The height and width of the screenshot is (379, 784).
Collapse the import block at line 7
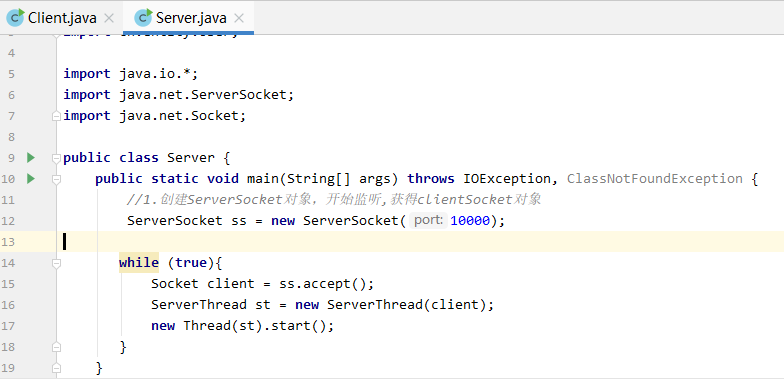(x=56, y=116)
